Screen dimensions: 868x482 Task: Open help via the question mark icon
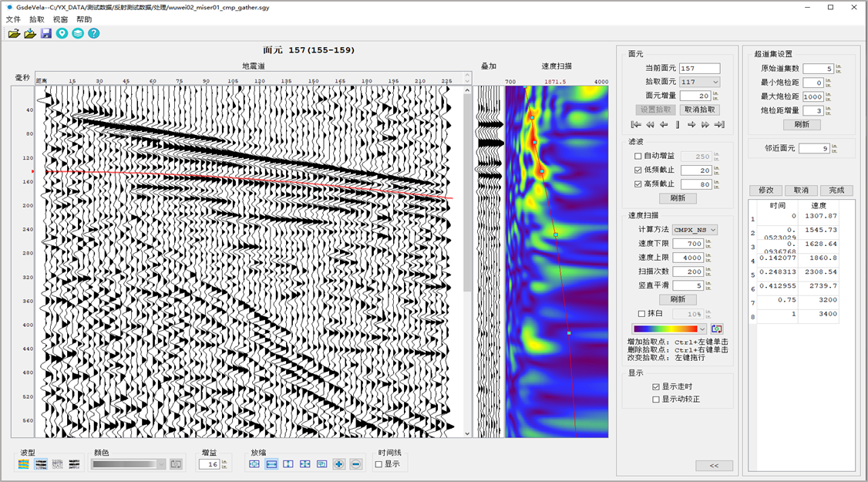94,33
